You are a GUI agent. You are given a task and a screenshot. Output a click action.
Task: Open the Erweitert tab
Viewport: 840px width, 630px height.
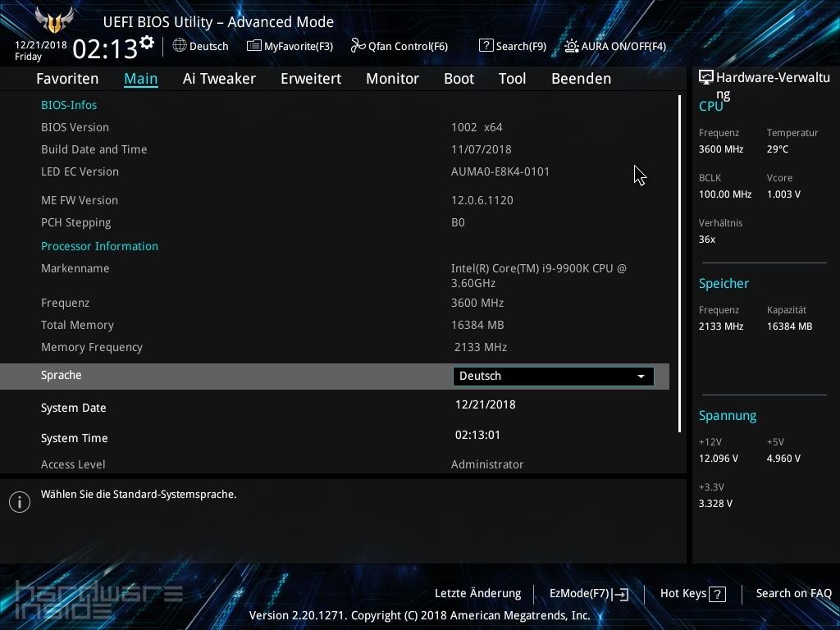coord(311,79)
